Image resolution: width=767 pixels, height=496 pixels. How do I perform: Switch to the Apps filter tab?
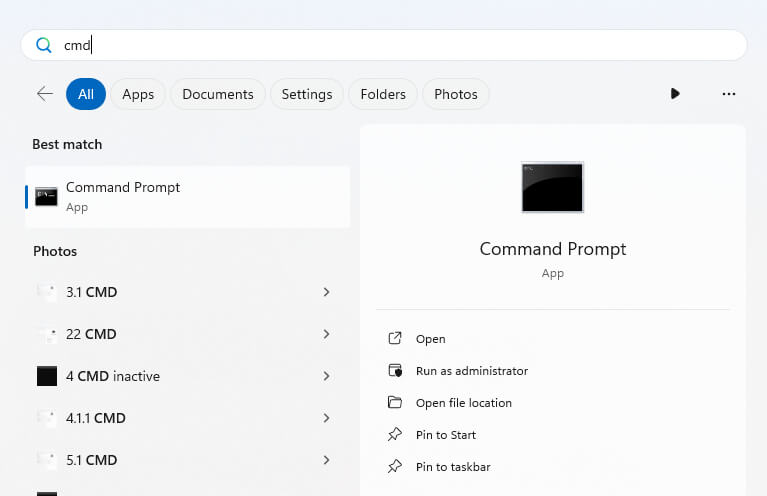coord(138,94)
